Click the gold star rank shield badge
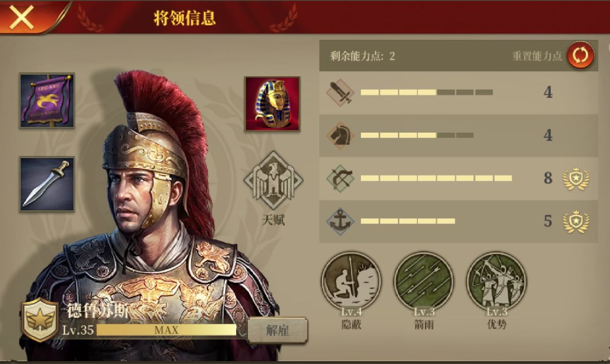The image size is (610, 364). [x=40, y=319]
